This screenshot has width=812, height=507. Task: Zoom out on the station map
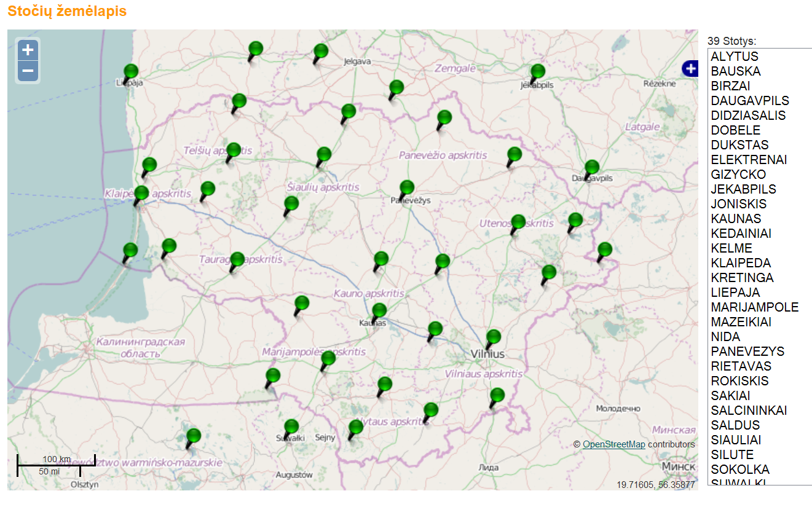28,71
